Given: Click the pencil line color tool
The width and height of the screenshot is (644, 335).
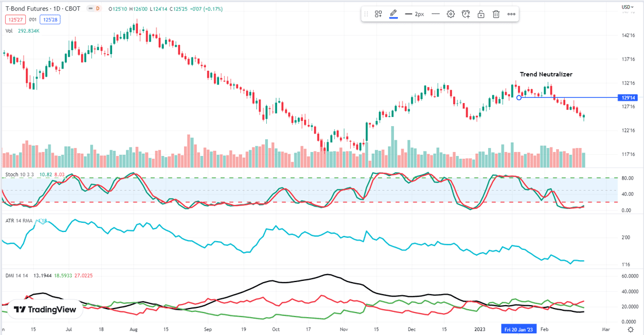Looking at the screenshot, I should tap(393, 14).
